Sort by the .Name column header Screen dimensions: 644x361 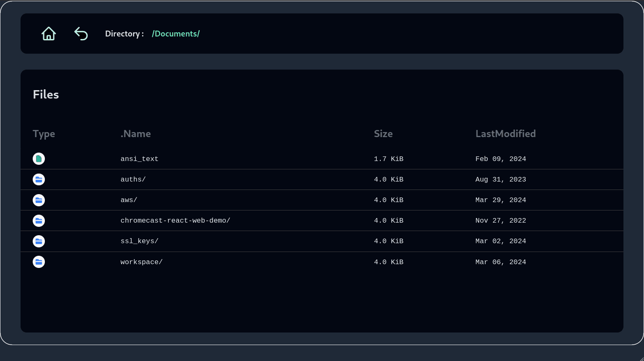point(135,134)
